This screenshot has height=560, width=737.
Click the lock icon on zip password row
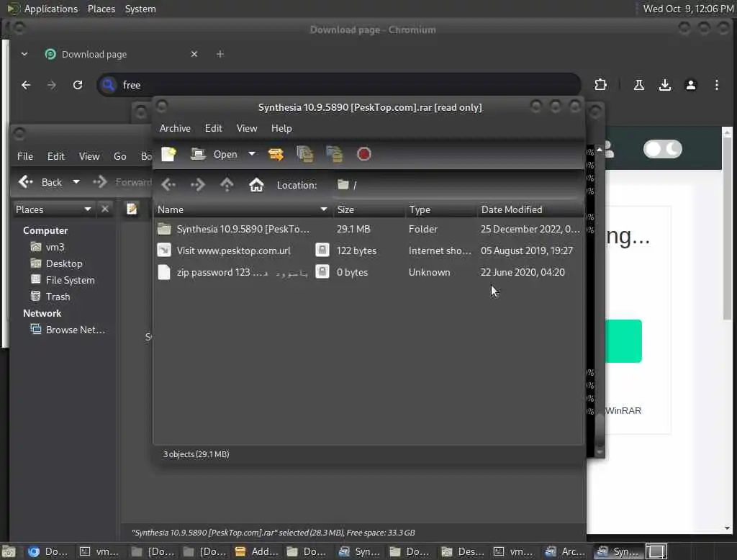point(322,271)
